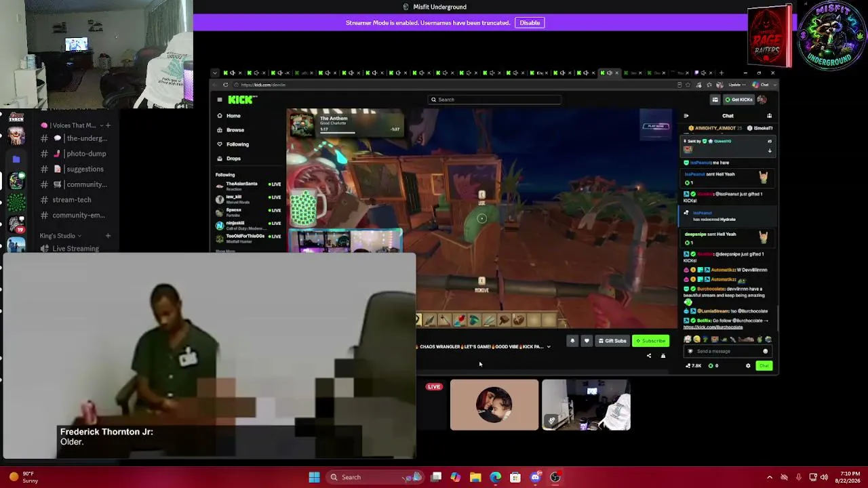The image size is (868, 488).
Task: Click the browser Update button
Action: click(x=736, y=85)
